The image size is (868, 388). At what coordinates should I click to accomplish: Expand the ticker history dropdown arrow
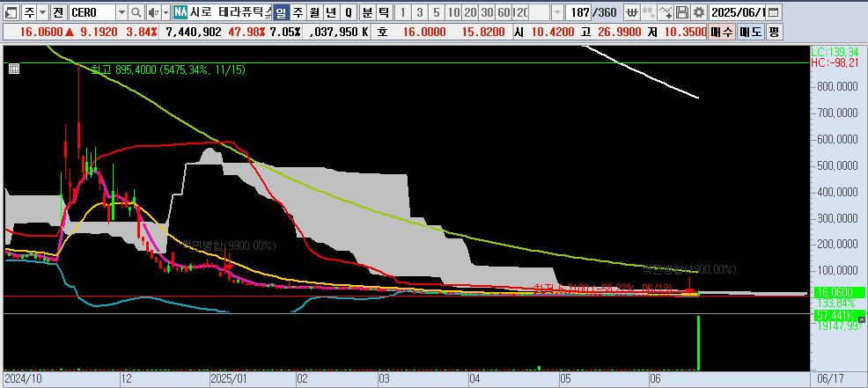[x=122, y=11]
